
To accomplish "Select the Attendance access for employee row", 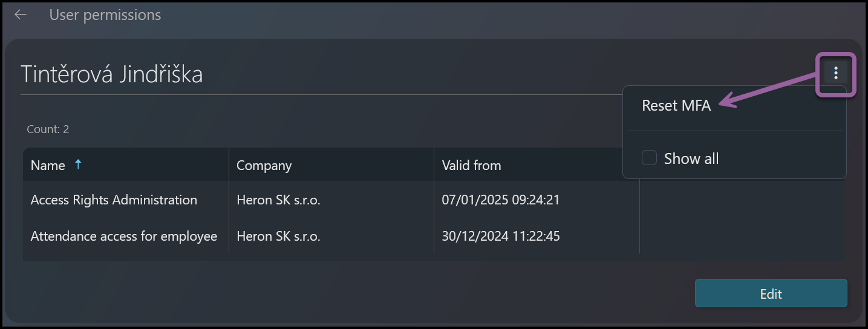I will point(433,236).
